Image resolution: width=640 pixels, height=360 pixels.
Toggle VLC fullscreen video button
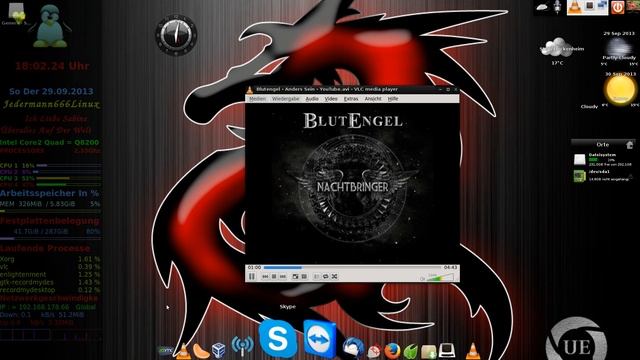point(295,276)
